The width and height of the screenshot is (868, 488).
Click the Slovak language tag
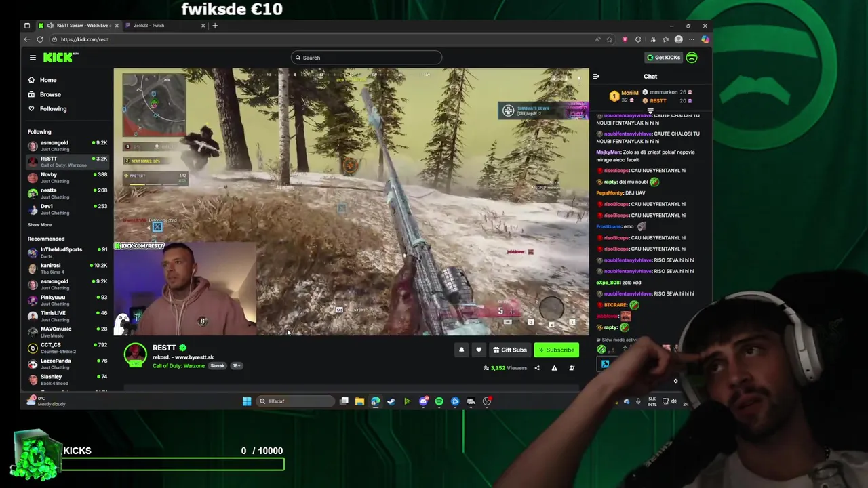tap(217, 366)
